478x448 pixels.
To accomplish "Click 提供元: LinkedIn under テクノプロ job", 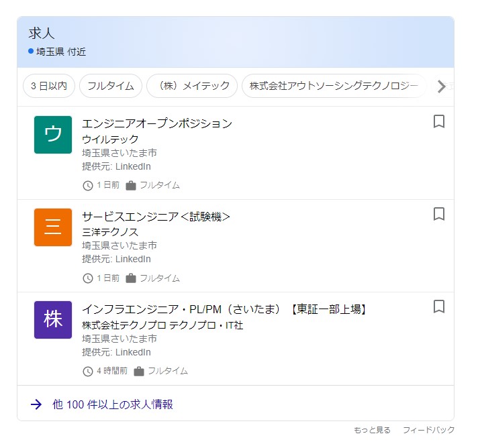I will 116,352.
